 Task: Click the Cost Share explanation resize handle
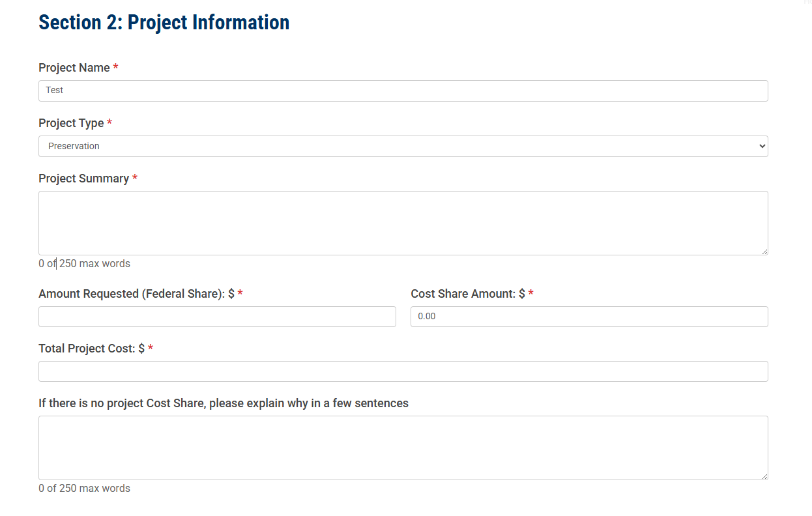[764, 476]
